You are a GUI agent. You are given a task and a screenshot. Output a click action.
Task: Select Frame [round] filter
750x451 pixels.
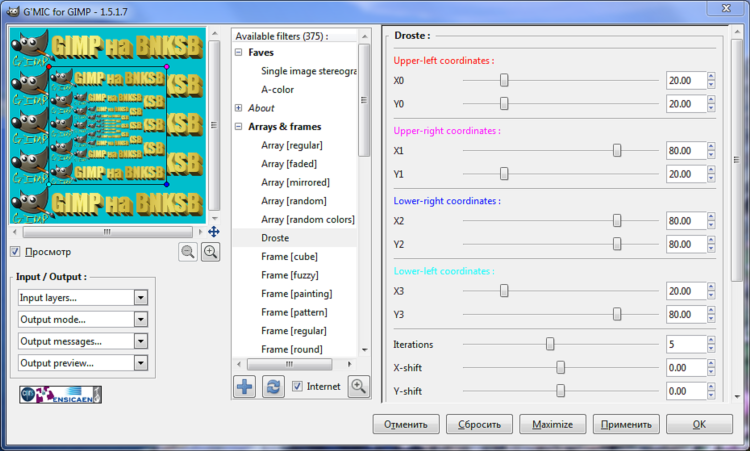(x=292, y=349)
